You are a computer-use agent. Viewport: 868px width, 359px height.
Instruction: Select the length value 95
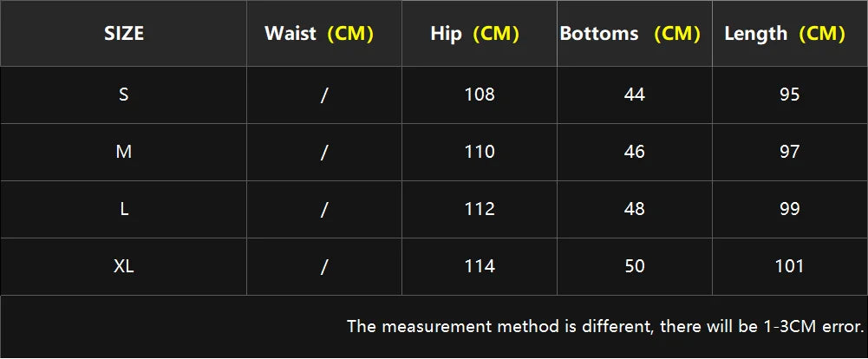tap(789, 95)
